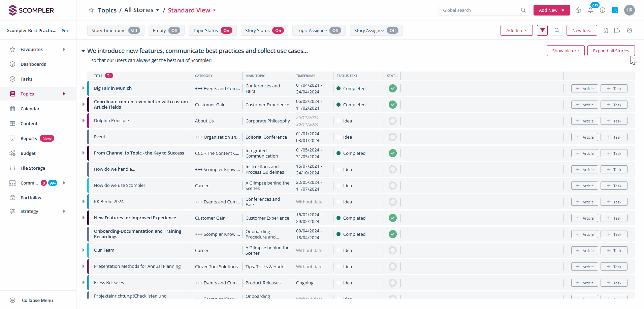The image size is (644, 309).
Task: Turn off the Topic Status filter
Action: (226, 30)
